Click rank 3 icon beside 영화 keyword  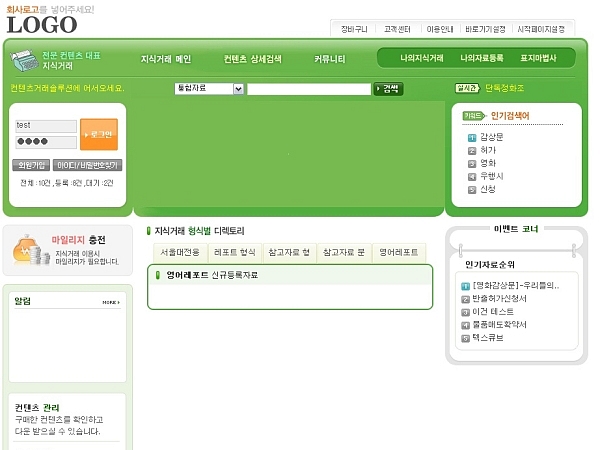(472, 163)
